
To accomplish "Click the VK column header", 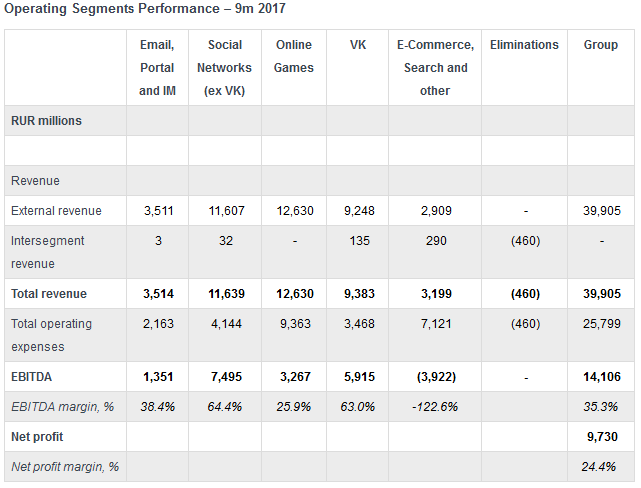I will point(358,45).
